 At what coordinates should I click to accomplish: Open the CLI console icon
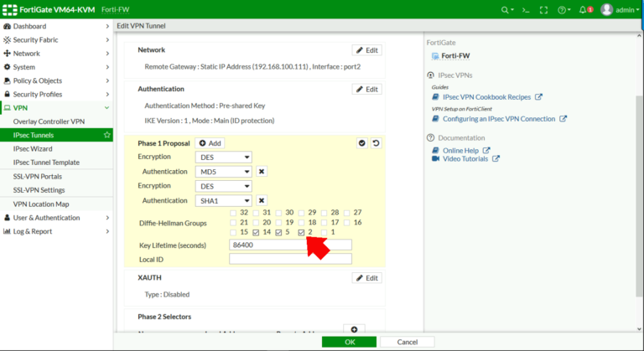point(526,10)
